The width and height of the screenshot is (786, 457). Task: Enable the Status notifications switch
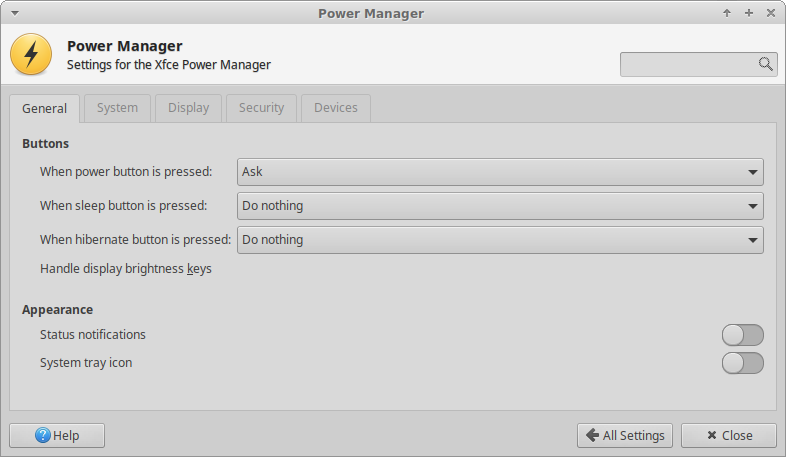(x=742, y=335)
